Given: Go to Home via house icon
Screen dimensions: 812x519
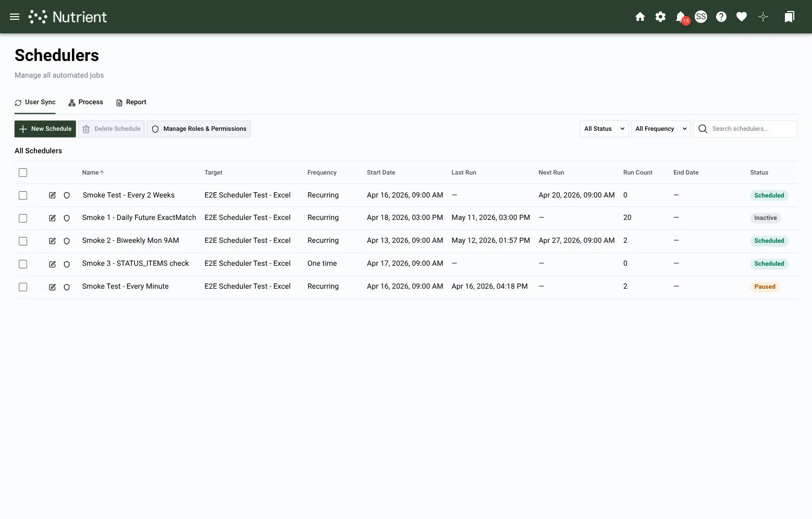Looking at the screenshot, I should point(640,17).
